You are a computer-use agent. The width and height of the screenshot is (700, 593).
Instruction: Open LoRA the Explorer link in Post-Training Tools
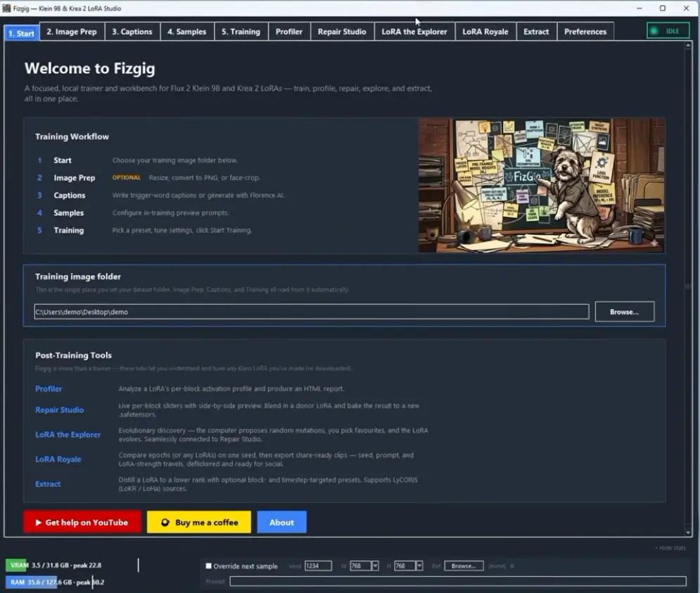tap(68, 435)
